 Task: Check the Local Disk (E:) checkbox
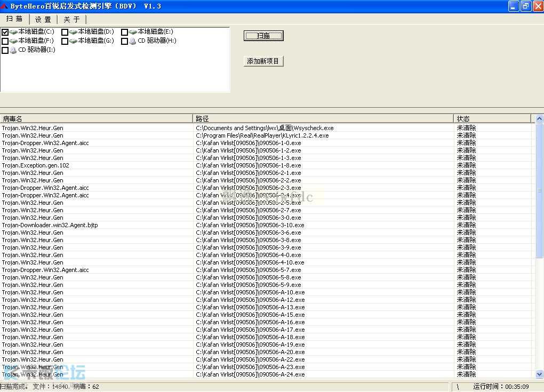click(x=125, y=32)
